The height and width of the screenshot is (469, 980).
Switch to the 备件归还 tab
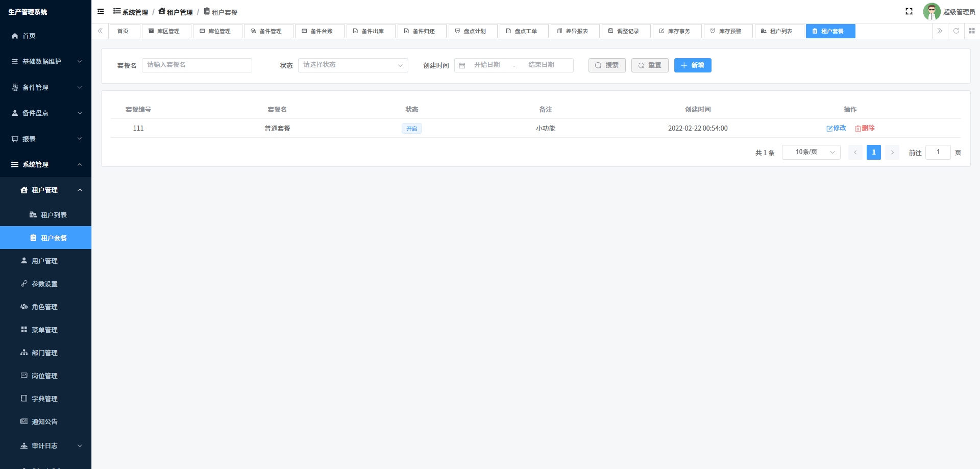coord(422,31)
